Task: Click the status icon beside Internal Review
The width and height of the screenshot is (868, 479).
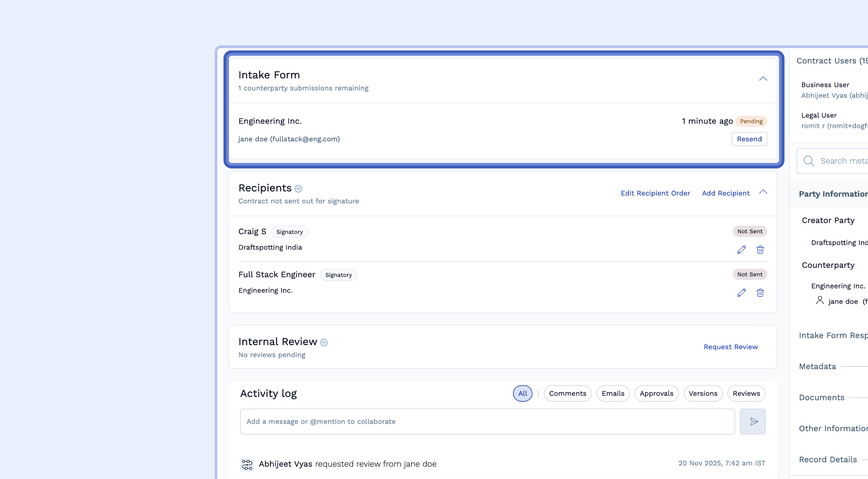Action: coord(324,342)
